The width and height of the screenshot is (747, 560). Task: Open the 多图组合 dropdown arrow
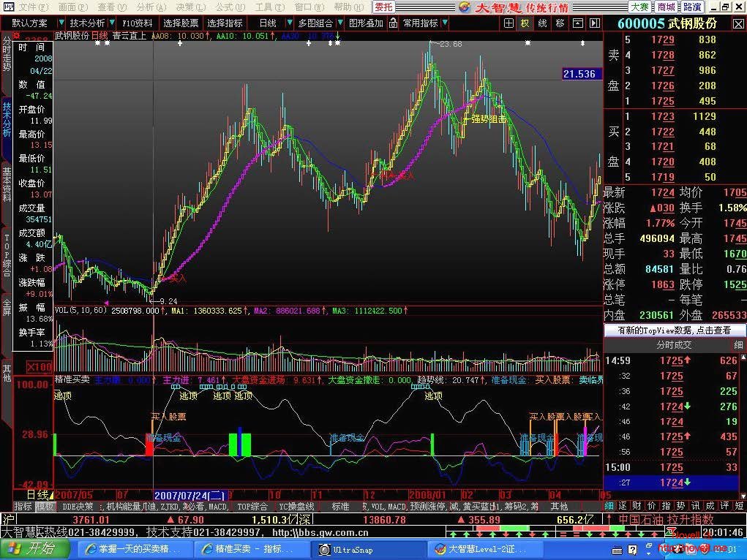coord(340,23)
